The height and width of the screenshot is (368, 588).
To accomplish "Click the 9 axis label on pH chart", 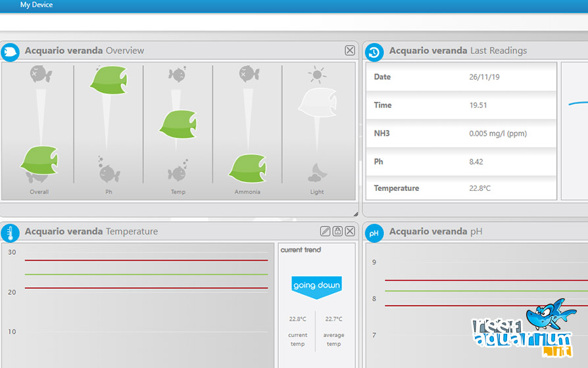I will [374, 262].
